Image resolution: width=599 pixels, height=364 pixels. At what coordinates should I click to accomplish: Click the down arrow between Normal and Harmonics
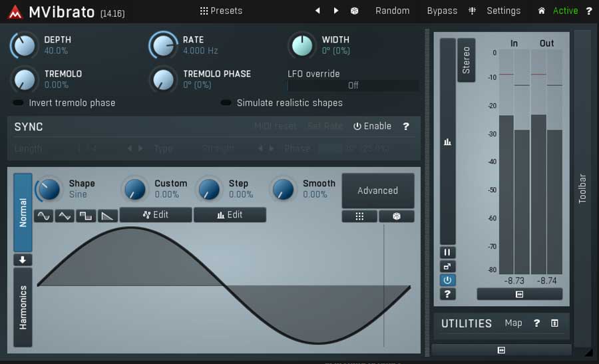23,260
